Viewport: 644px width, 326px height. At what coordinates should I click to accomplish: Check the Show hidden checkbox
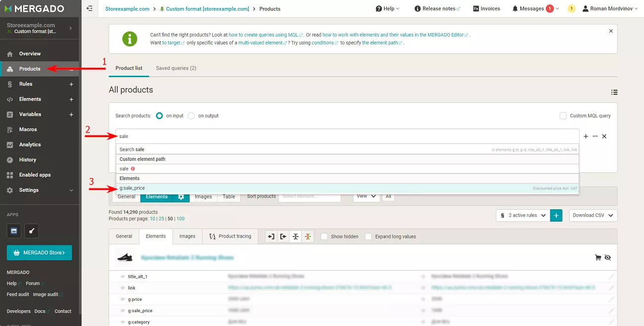point(324,236)
